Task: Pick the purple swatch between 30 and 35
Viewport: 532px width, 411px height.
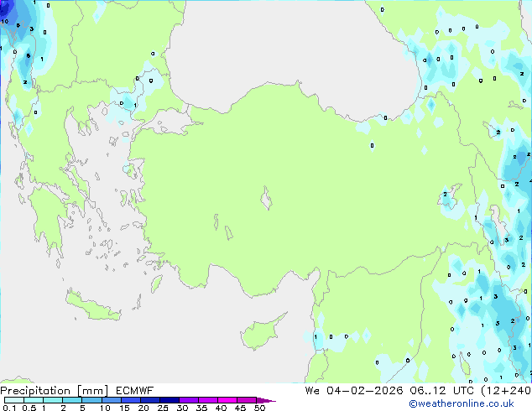Action: pyautogui.click(x=190, y=401)
